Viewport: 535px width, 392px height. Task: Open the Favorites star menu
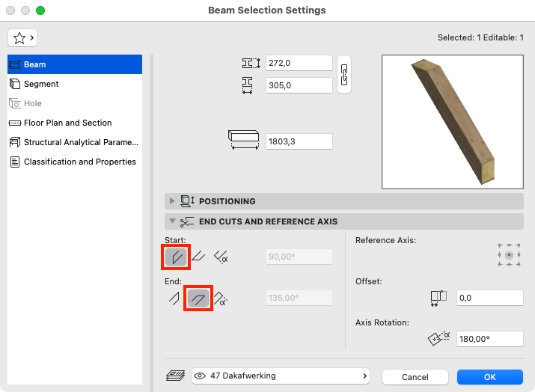point(22,38)
